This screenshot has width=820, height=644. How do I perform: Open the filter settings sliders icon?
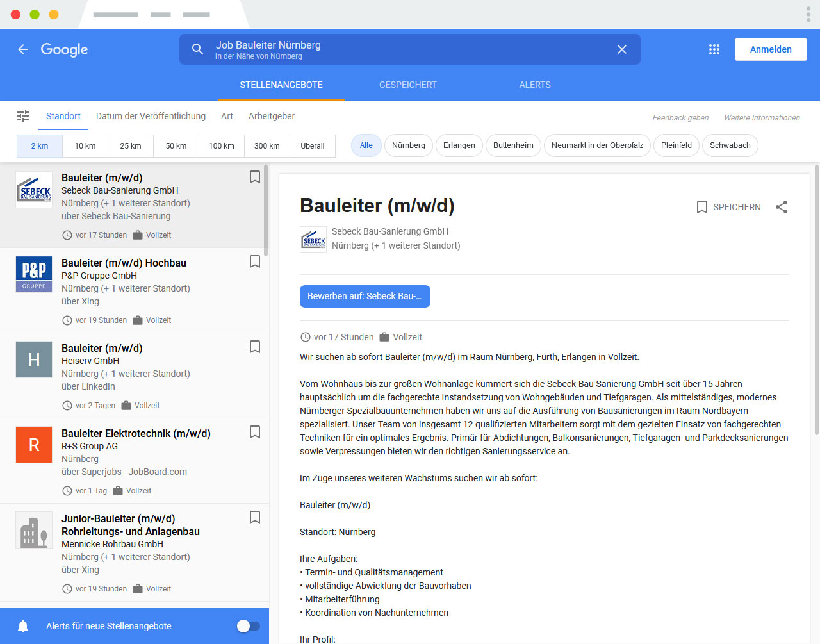pyautogui.click(x=23, y=116)
